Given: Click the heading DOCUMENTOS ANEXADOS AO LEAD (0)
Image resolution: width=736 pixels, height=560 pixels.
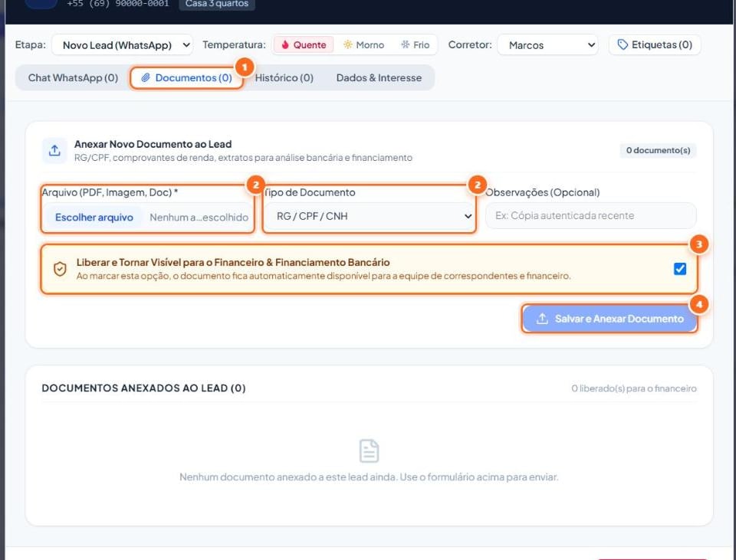Looking at the screenshot, I should (143, 388).
